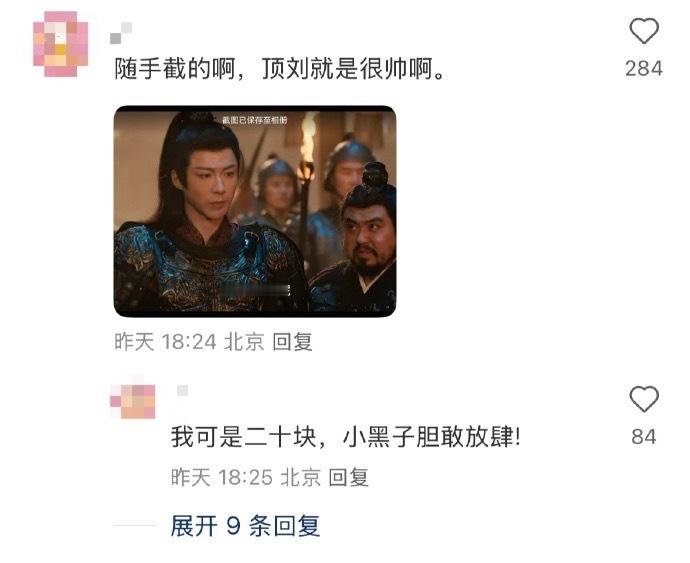This screenshot has height=563, width=690.
Task: Open the first commenter's blurred username
Action: point(121,33)
